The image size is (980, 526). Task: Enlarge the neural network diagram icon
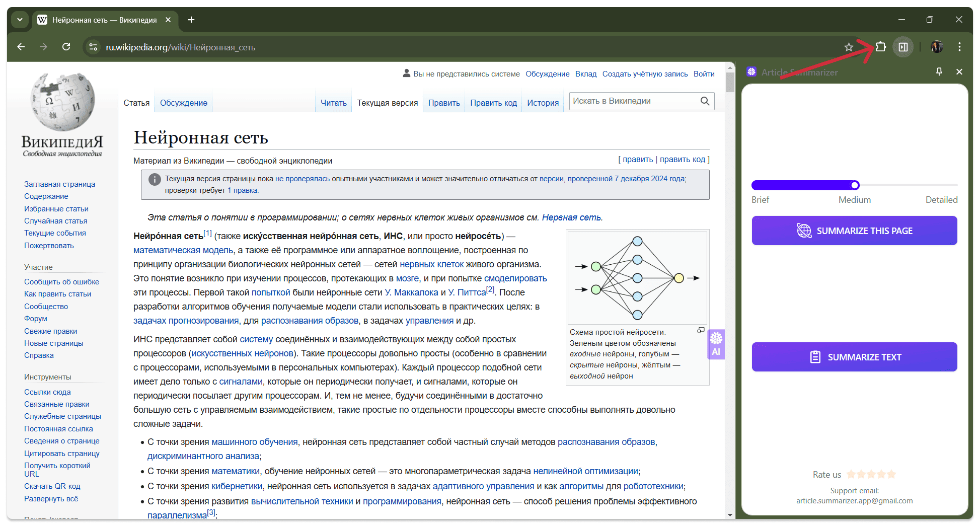[x=701, y=330]
